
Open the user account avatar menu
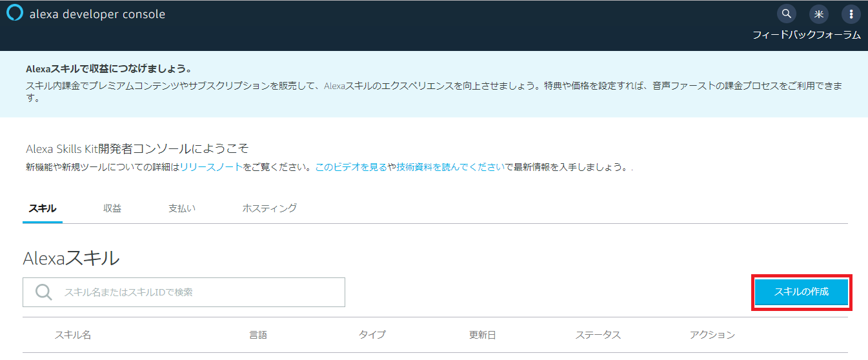tap(818, 14)
